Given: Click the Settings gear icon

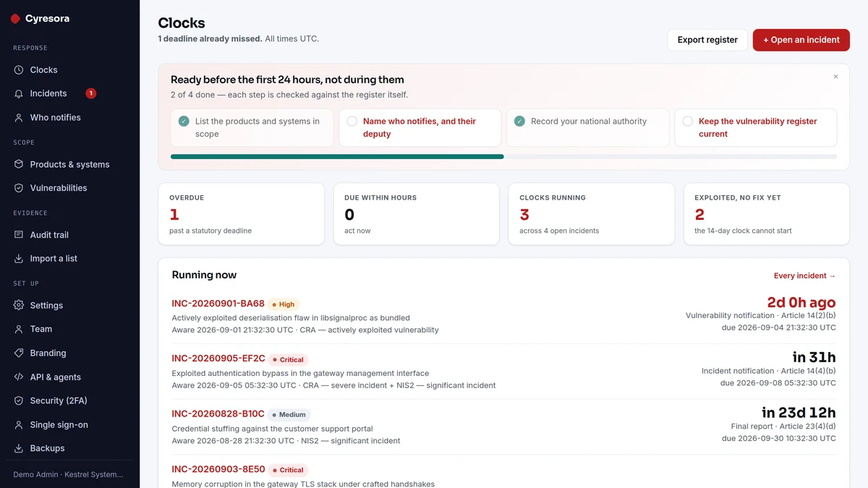Looking at the screenshot, I should [19, 305].
